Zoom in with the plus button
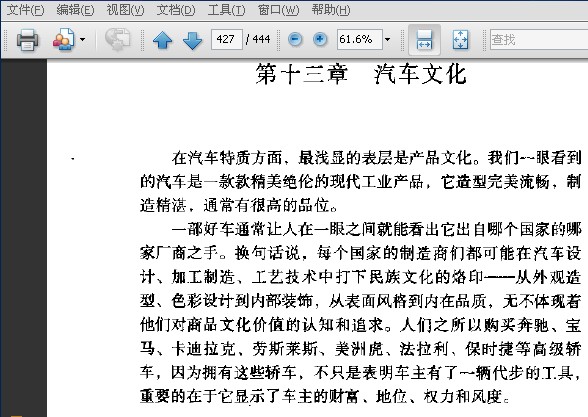 point(320,39)
